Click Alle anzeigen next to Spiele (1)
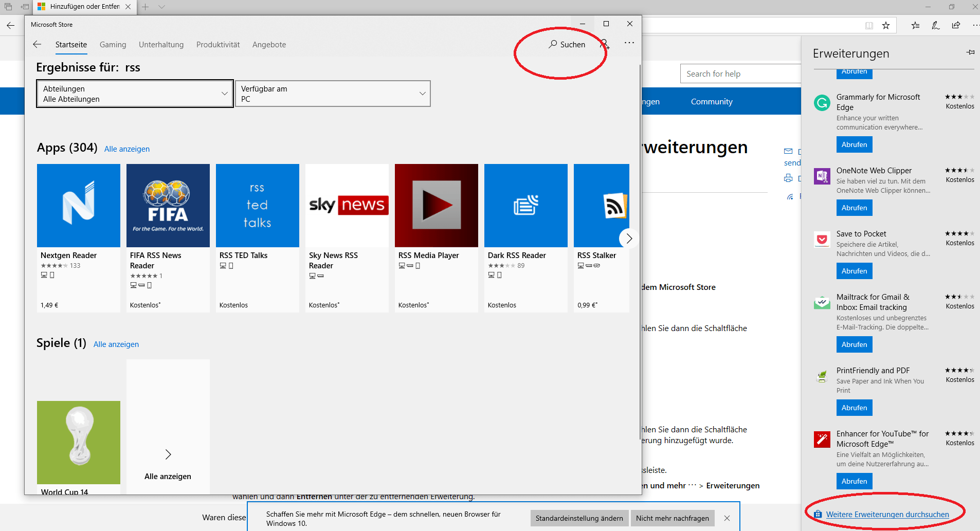Image resolution: width=980 pixels, height=531 pixels. point(116,344)
